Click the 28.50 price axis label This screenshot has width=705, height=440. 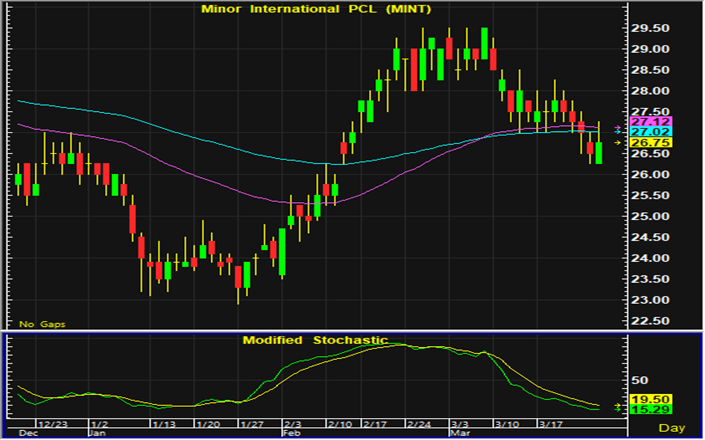click(x=650, y=70)
